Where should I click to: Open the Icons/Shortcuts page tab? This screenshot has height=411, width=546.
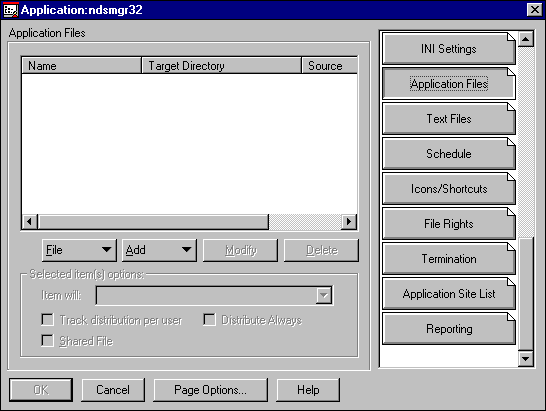point(448,189)
